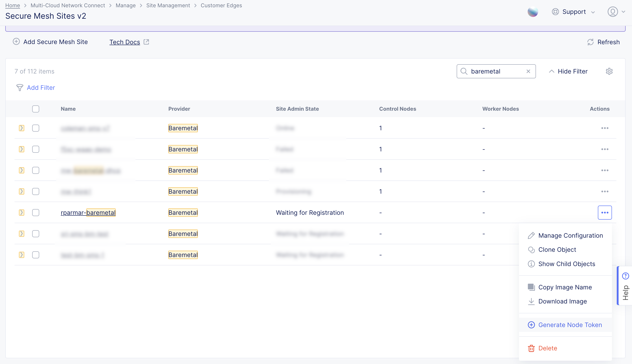Go to Home breadcrumb link
The height and width of the screenshot is (364, 632).
tap(13, 5)
